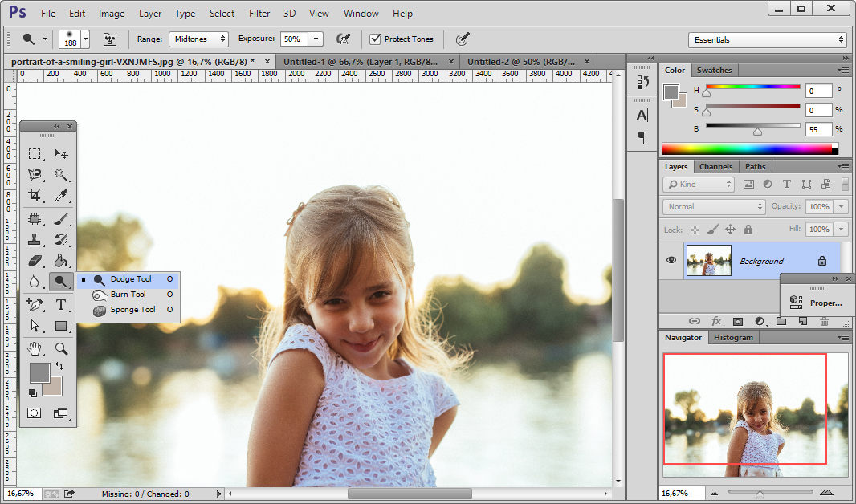The image size is (856, 504).
Task: Click the Exposure value input field
Action: pos(293,39)
